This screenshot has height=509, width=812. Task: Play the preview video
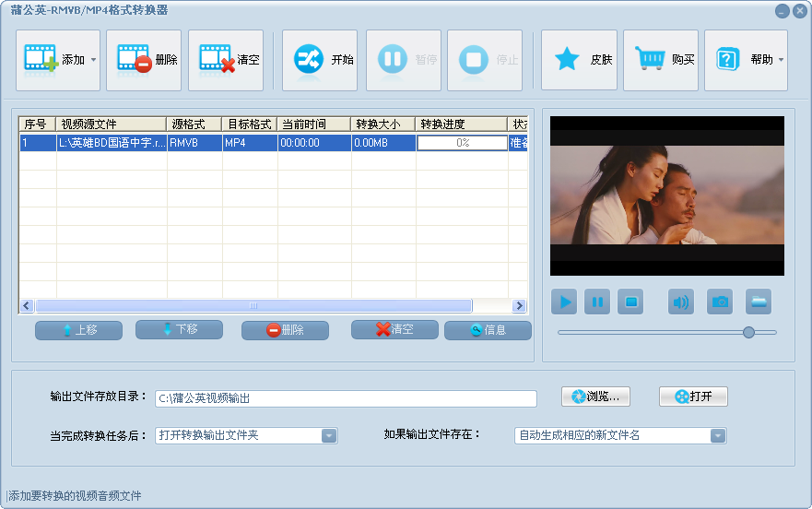[x=564, y=302]
